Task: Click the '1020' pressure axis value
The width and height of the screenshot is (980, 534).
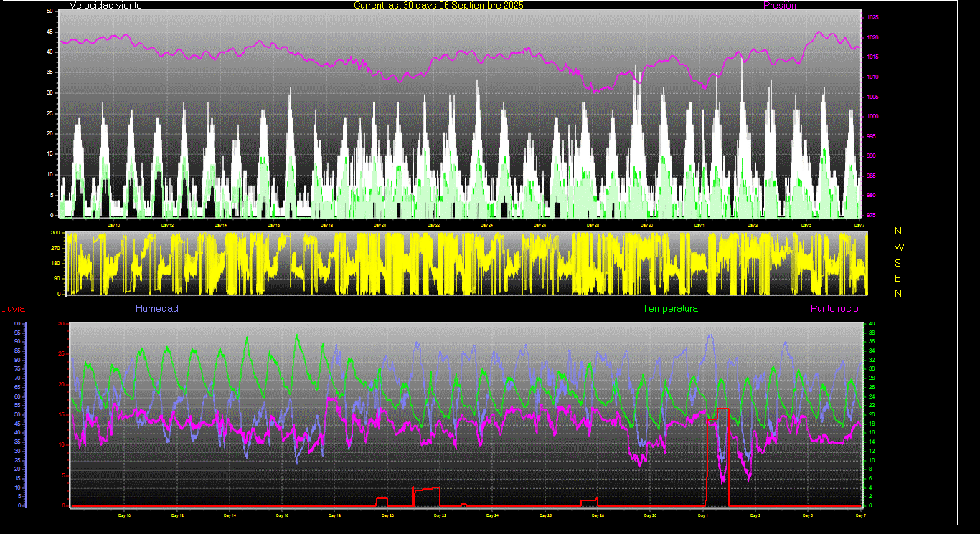Action: click(872, 37)
